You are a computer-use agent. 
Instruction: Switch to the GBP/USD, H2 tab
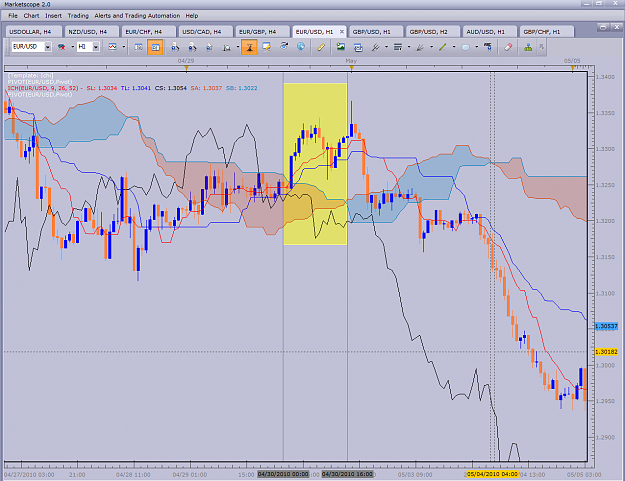tap(432, 31)
